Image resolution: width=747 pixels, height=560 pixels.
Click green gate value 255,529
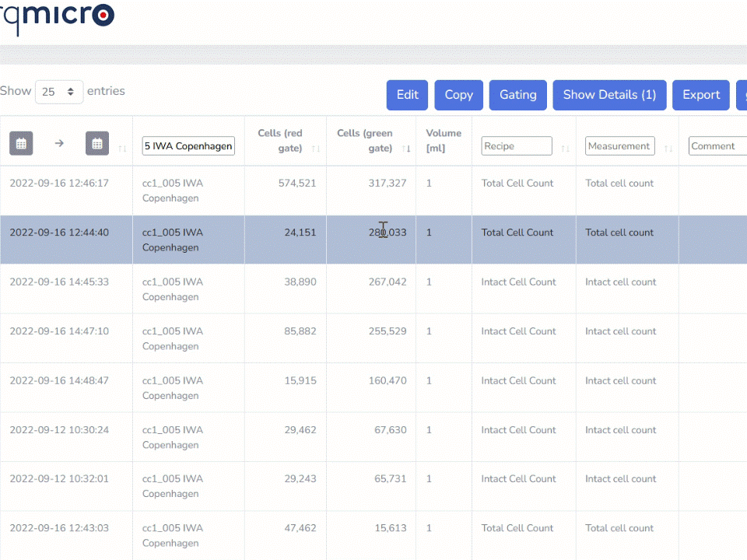pyautogui.click(x=388, y=331)
